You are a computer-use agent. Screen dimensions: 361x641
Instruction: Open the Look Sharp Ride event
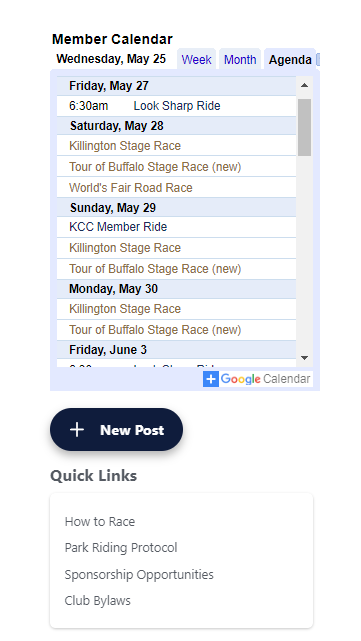(x=177, y=106)
